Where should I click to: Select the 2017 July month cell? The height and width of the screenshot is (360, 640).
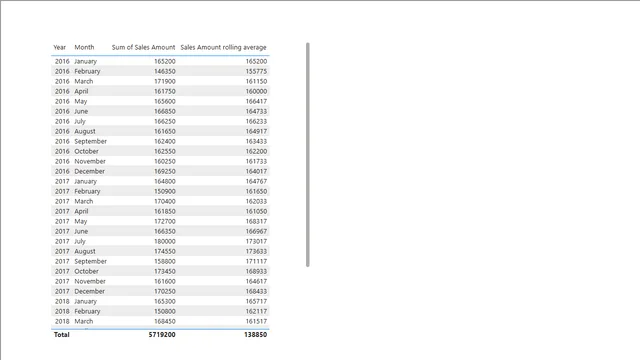click(x=80, y=241)
